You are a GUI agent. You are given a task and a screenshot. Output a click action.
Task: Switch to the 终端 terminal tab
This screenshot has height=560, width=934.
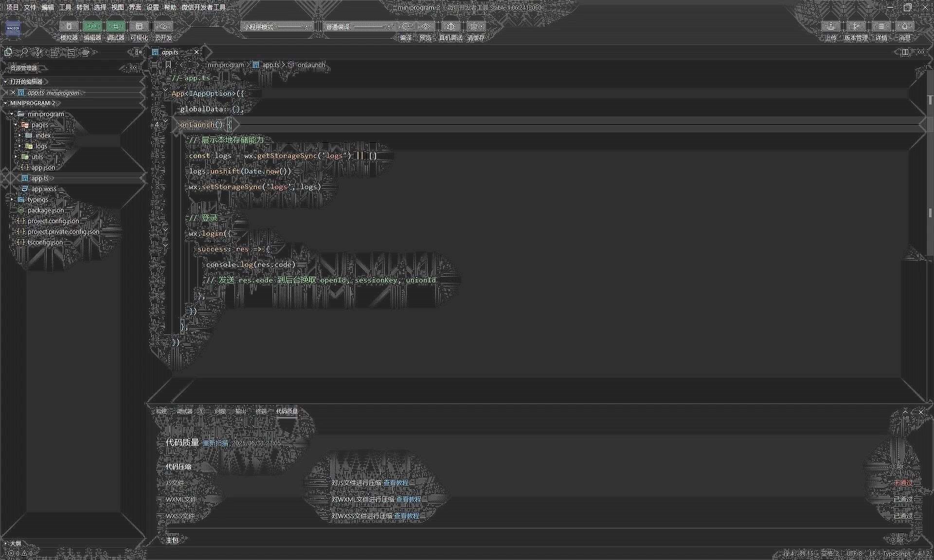(x=261, y=411)
